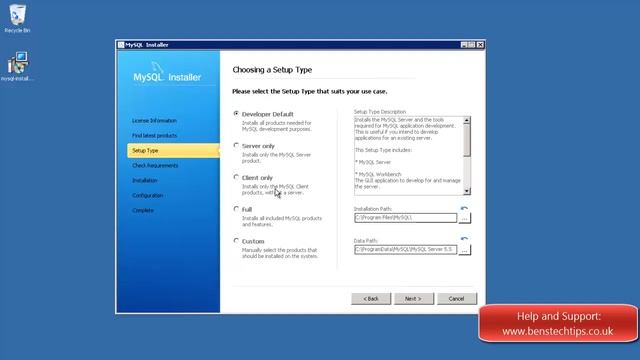Open Find latest products step in sidebar
Screen dimensions: 640x360
(x=154, y=136)
